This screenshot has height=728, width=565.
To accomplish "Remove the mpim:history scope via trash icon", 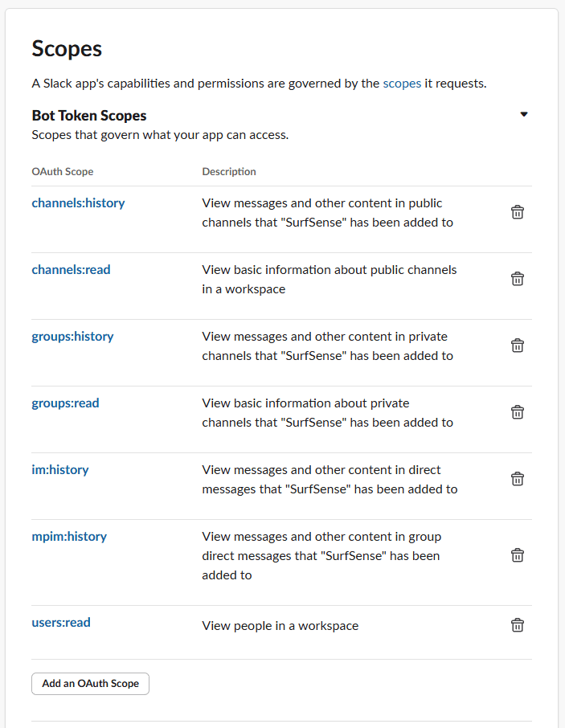I will pyautogui.click(x=518, y=554).
